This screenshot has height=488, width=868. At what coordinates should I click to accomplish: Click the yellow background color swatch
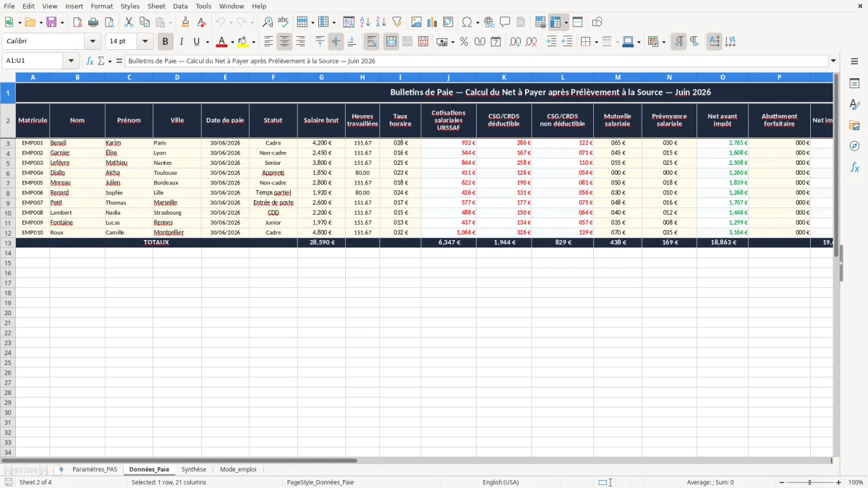coord(243,42)
